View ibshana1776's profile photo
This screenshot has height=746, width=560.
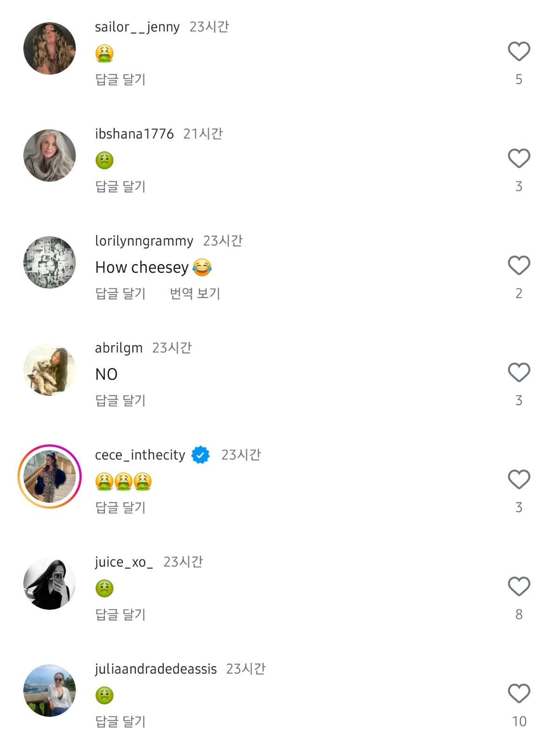tap(49, 155)
